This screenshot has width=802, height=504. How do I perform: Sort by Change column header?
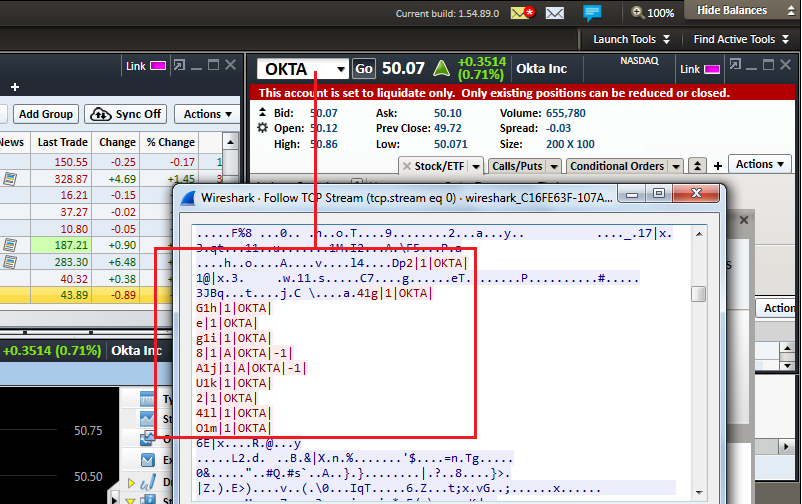117,142
